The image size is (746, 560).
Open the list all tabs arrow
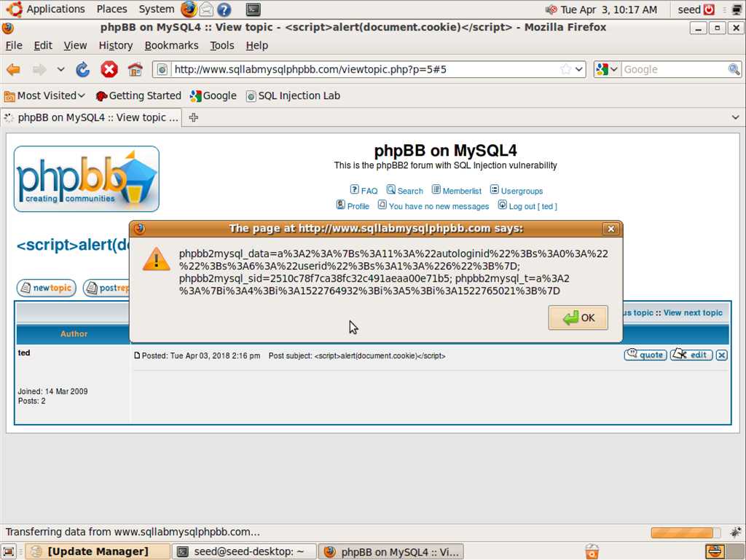[736, 117]
